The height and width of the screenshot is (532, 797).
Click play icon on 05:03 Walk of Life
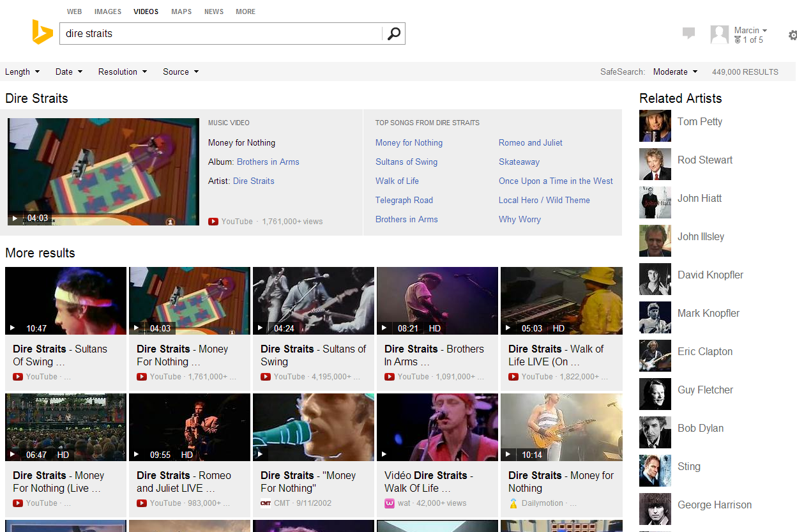508,328
